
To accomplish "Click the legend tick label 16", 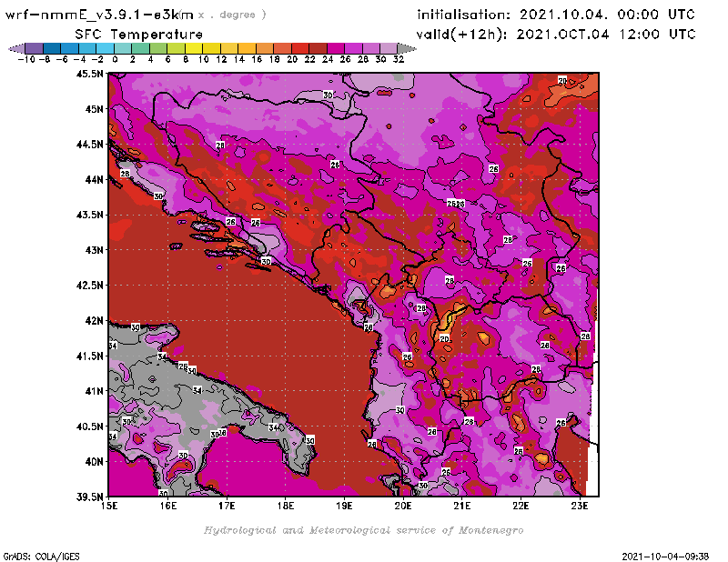I will pos(257,59).
